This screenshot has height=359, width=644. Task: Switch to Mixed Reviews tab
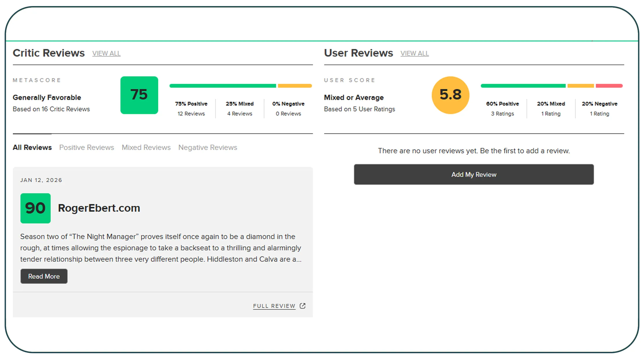tap(146, 147)
